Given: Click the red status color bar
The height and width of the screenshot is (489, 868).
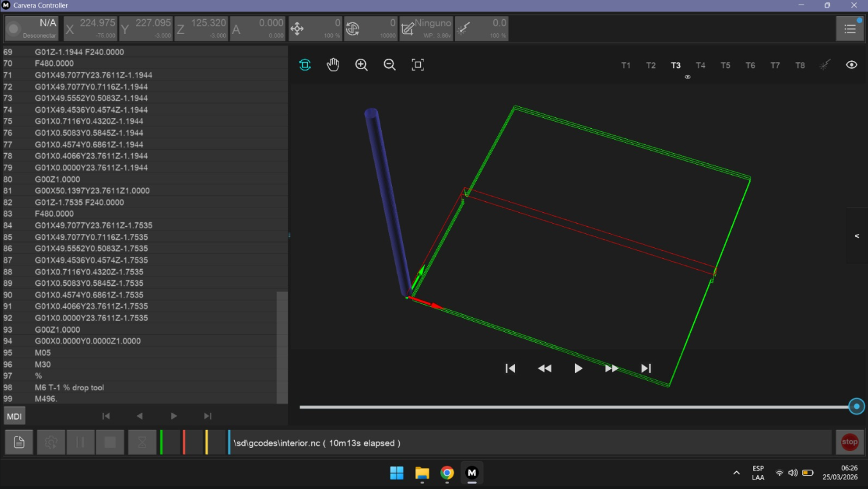Looking at the screenshot, I should [x=184, y=442].
